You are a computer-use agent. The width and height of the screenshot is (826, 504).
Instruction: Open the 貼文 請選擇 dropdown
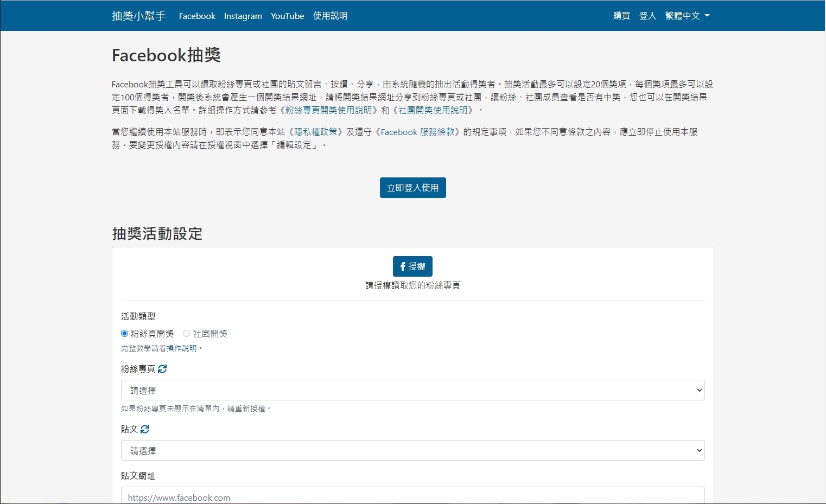[412, 450]
